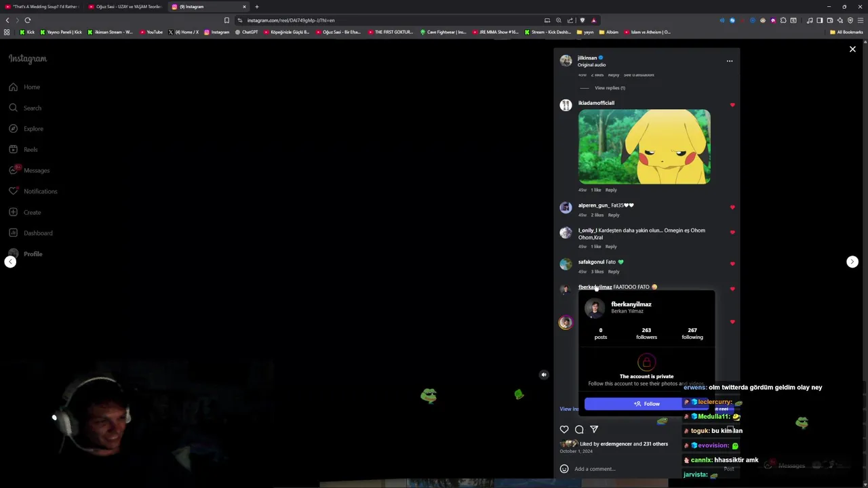868x488 pixels.
Task: Open new browser tab plus
Action: [x=257, y=7]
